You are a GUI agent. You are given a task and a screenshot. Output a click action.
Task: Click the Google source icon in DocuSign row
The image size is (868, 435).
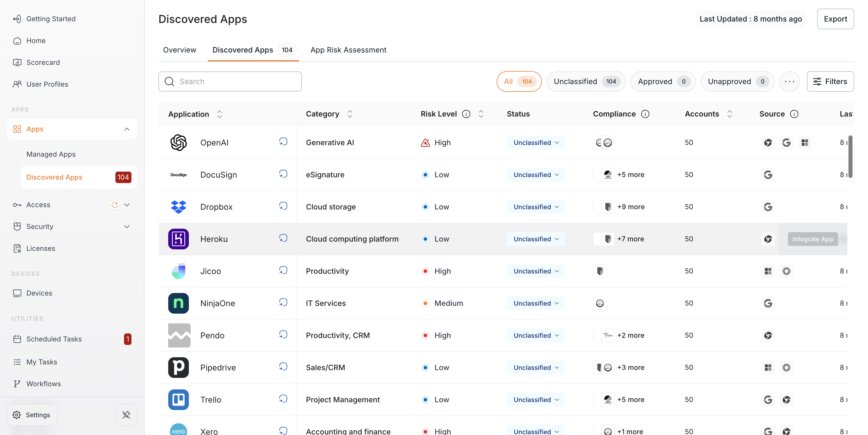(x=768, y=175)
